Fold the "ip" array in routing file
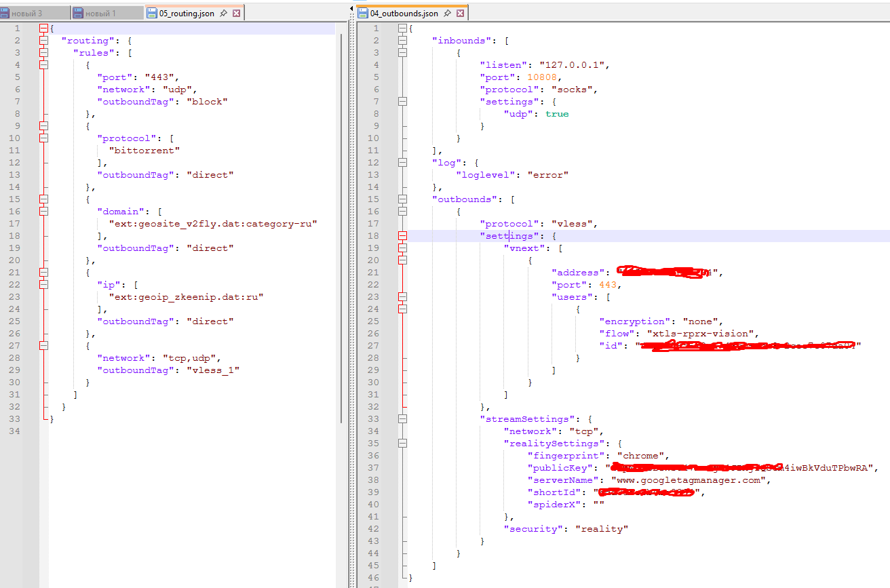 click(x=43, y=285)
